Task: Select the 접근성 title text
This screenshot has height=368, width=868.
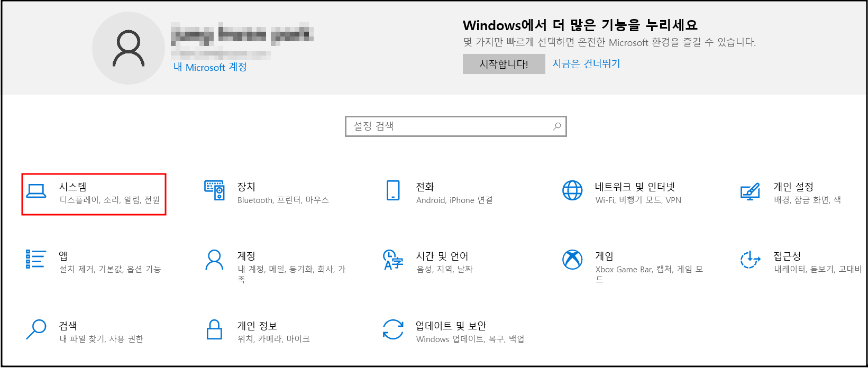Action: pyautogui.click(x=787, y=256)
